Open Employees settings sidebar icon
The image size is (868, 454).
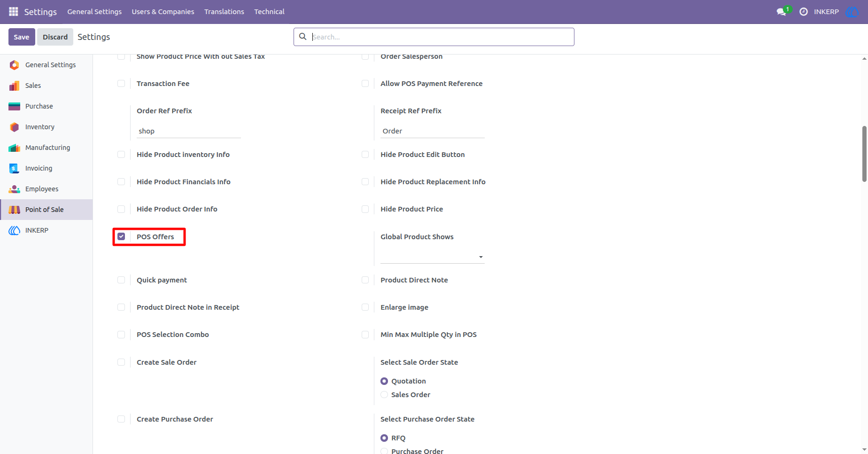pos(15,189)
